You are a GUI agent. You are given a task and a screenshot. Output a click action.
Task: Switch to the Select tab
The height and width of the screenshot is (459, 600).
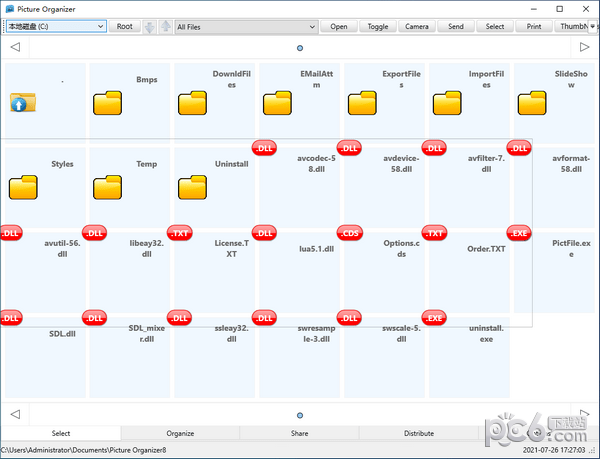(61, 433)
